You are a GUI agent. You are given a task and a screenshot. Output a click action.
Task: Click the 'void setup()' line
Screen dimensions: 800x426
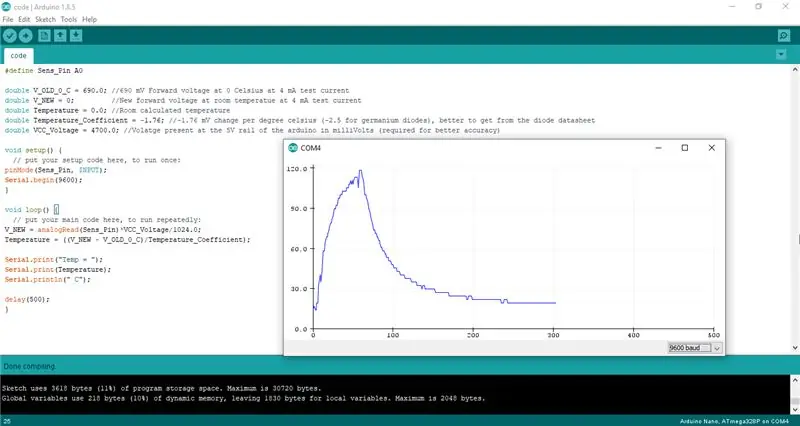tap(33, 150)
